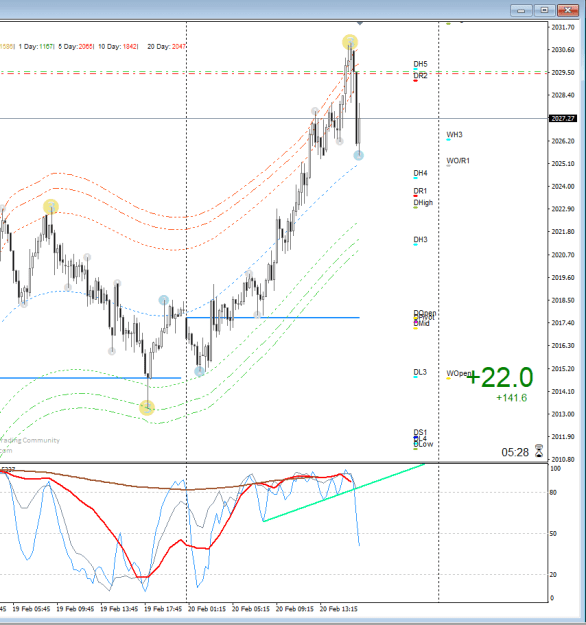Click the DH5 pivot level label

(420, 64)
